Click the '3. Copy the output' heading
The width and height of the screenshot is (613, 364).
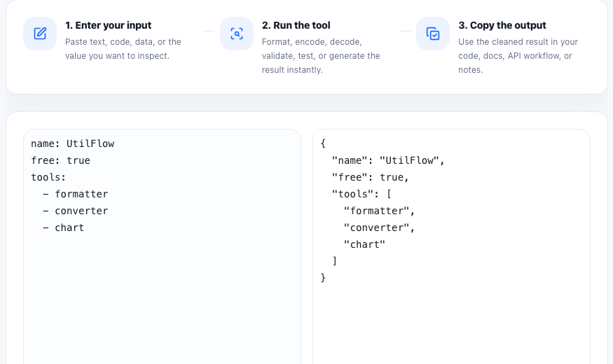tap(502, 25)
